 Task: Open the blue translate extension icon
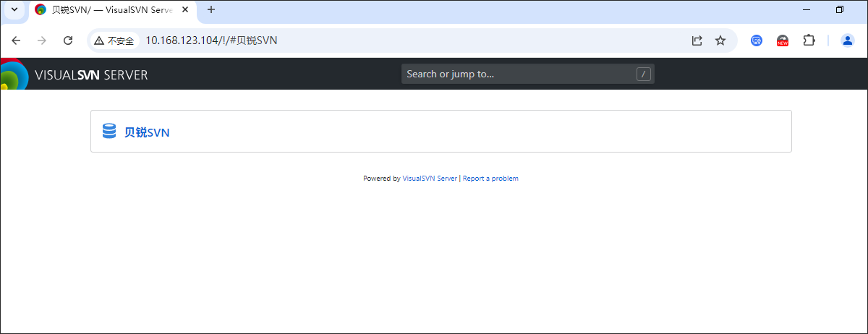tap(757, 40)
